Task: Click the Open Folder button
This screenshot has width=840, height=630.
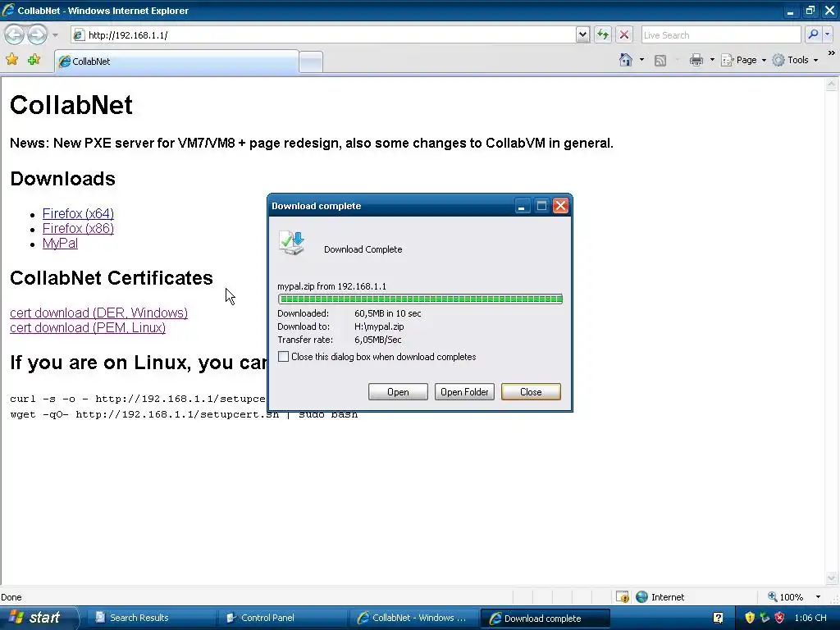Action: (x=464, y=392)
